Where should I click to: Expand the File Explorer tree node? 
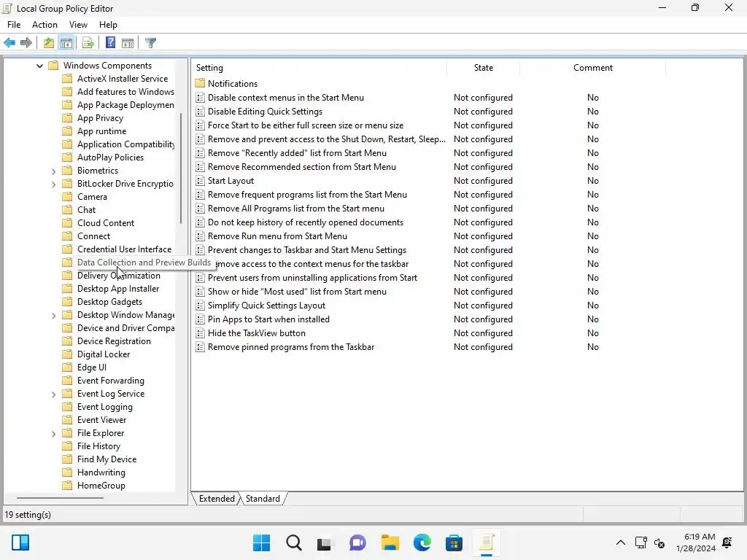(x=53, y=433)
